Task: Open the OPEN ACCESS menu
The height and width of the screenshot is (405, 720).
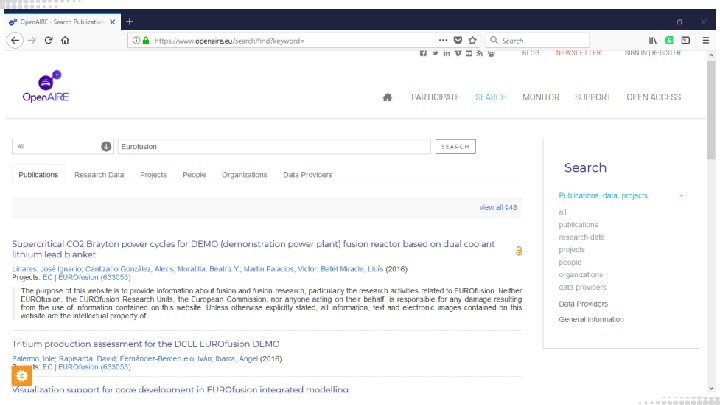Action: click(653, 97)
